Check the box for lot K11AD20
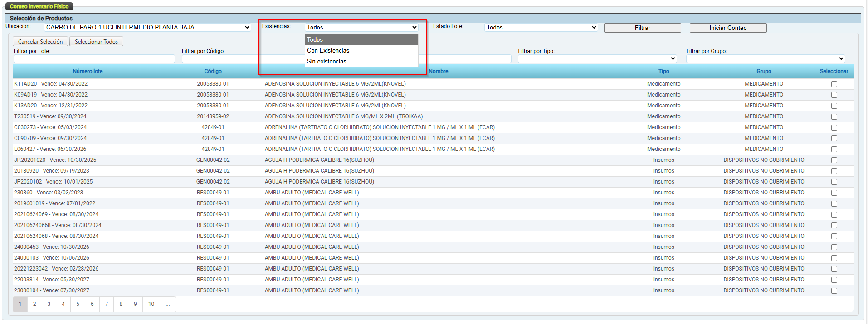The image size is (868, 324). point(834,84)
